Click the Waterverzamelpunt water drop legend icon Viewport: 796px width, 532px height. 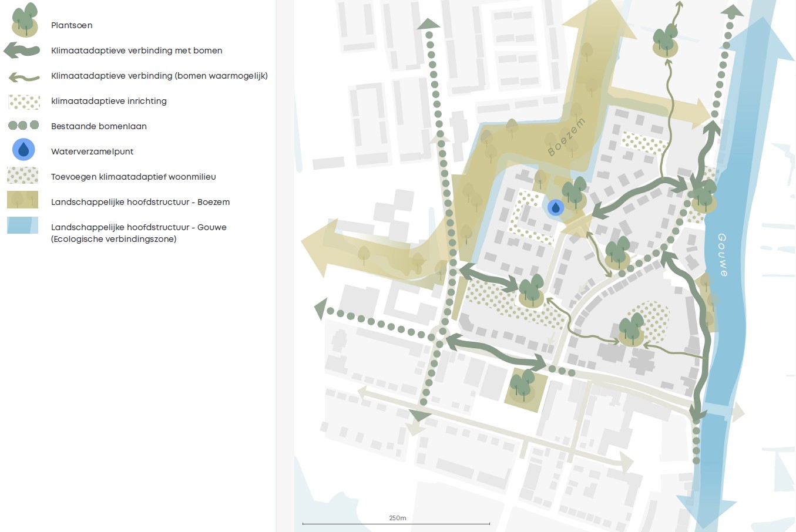[x=23, y=150]
